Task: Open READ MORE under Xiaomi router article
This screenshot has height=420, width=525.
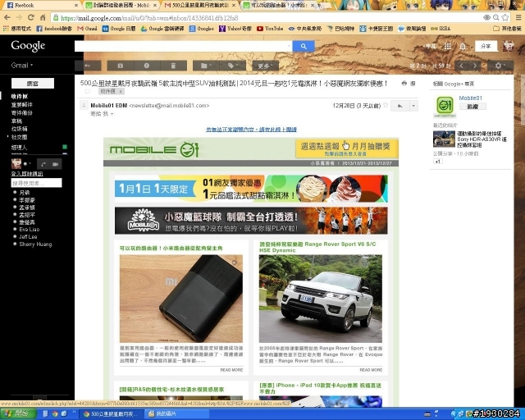Action: (x=231, y=370)
